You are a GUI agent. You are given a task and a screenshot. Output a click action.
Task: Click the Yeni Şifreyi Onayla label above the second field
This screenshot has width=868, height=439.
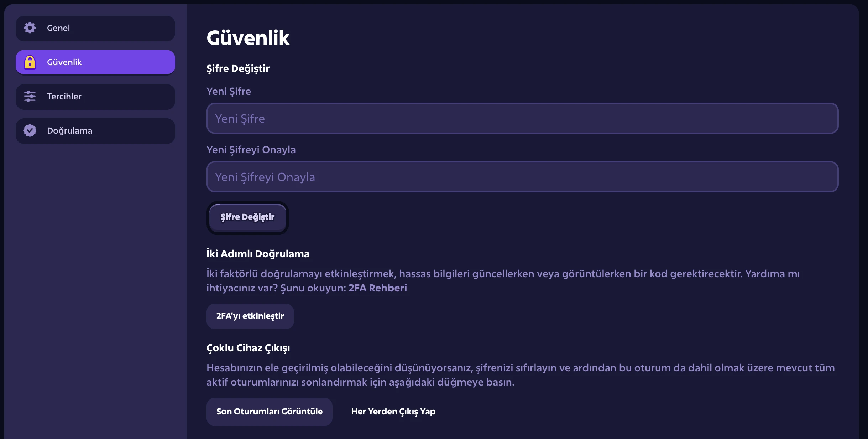point(251,150)
